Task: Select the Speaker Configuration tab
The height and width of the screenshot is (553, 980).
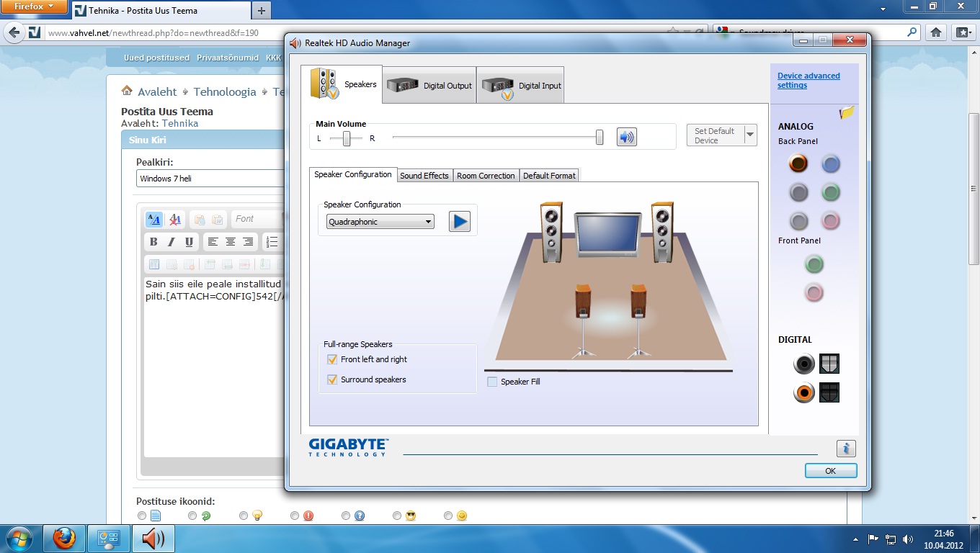Action: (x=353, y=174)
